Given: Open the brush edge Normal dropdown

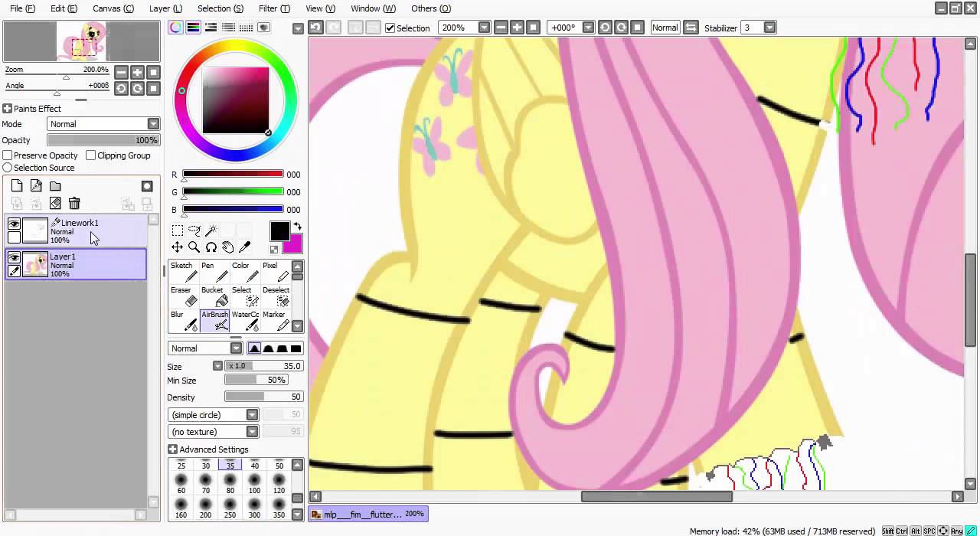Looking at the screenshot, I should (x=236, y=348).
